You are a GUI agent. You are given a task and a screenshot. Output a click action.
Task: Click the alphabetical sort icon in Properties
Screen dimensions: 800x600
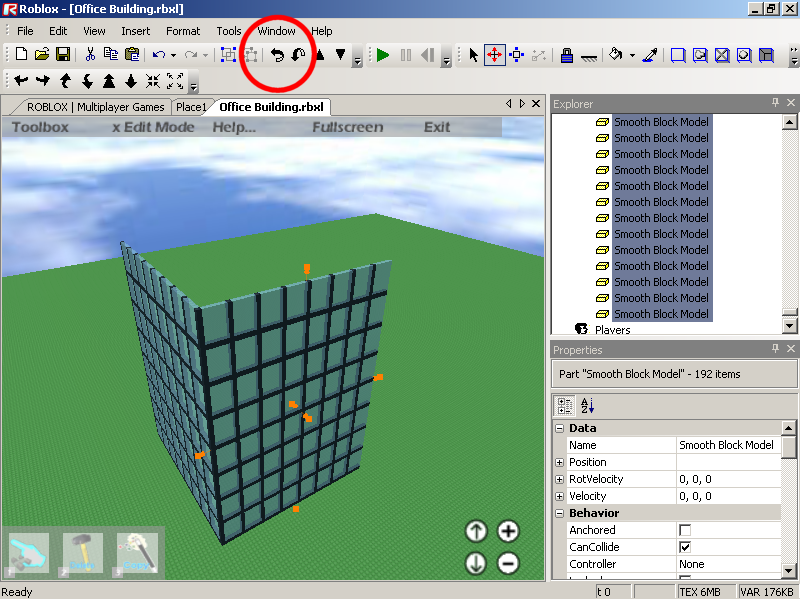click(588, 405)
